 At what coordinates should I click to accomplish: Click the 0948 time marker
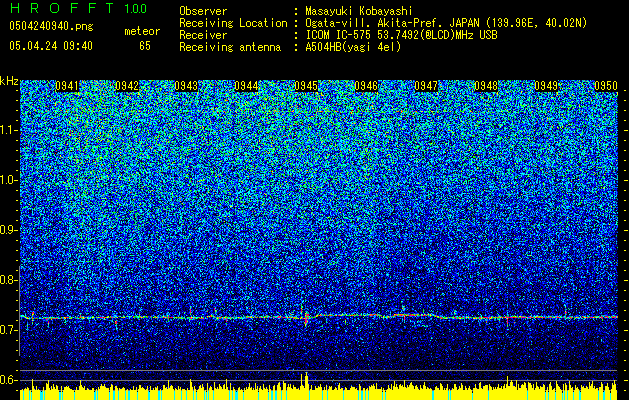486,86
